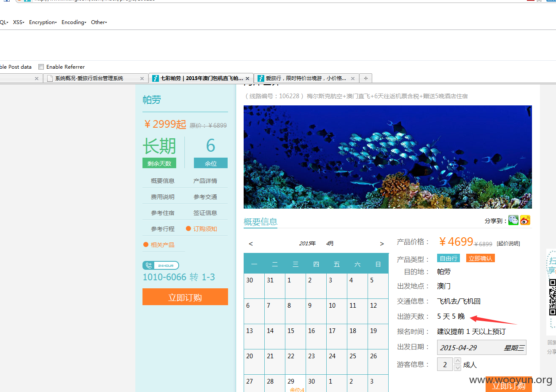Viewport: 556px width, 392px height.
Task: Select calendar date 8
Action: coord(295,311)
